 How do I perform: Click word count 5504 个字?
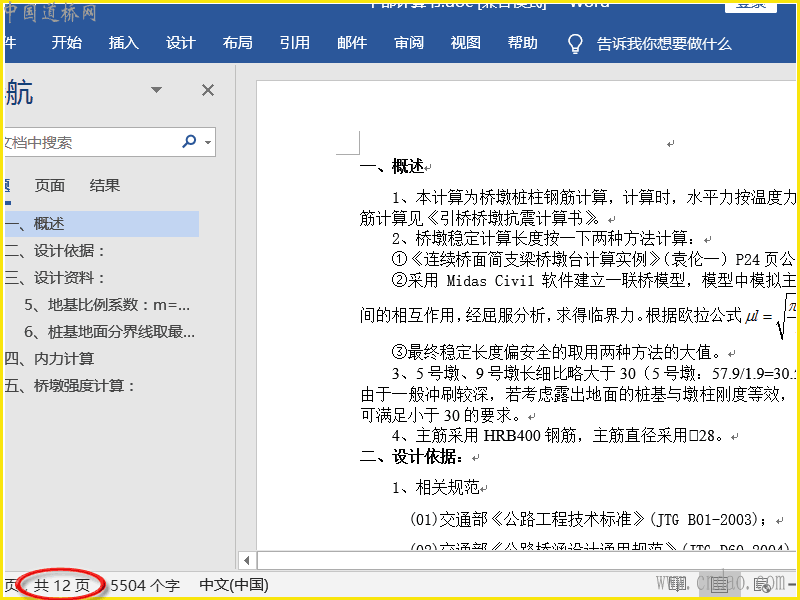click(145, 585)
